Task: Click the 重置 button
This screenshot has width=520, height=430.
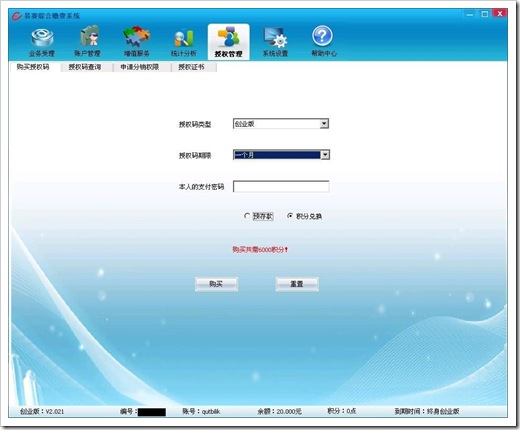Action: click(297, 284)
